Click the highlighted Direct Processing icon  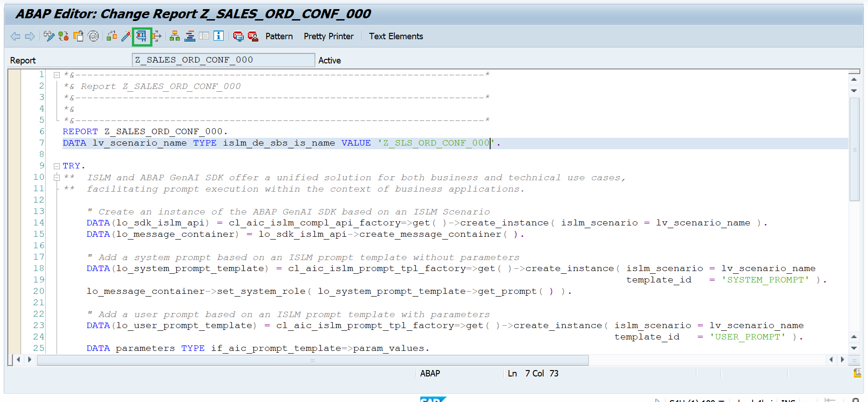pos(141,36)
